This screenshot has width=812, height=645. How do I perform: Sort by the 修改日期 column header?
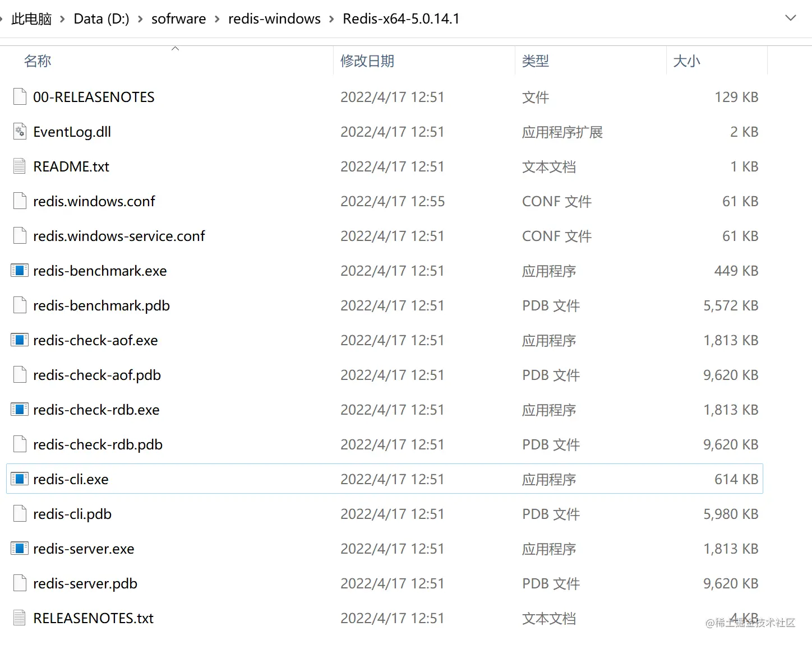[x=367, y=61]
